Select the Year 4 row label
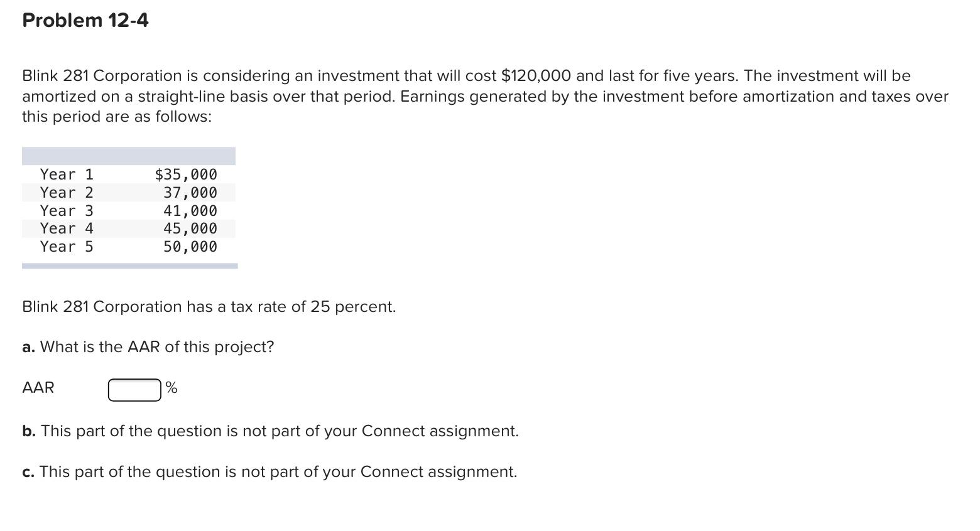 (67, 228)
